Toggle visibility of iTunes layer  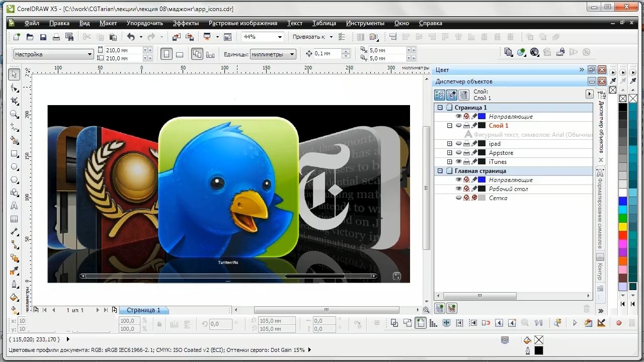tap(459, 162)
